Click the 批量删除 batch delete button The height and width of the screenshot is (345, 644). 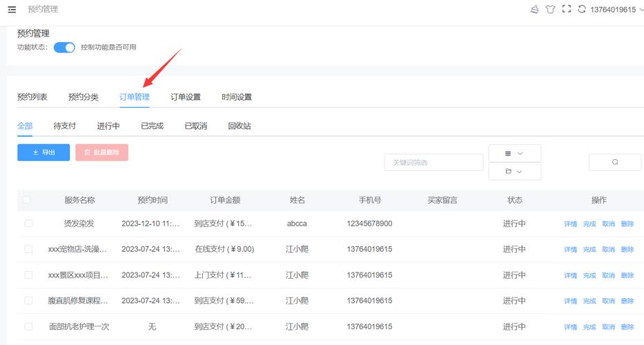(x=101, y=152)
